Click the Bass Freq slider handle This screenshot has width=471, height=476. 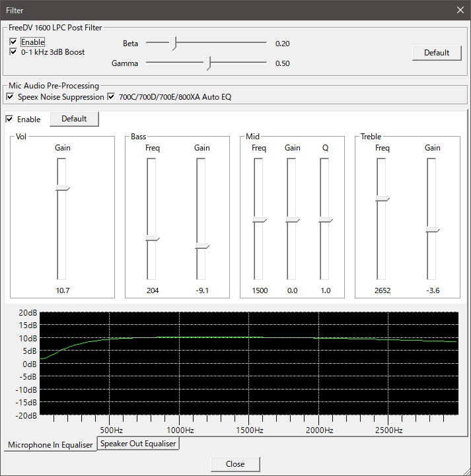click(x=152, y=238)
